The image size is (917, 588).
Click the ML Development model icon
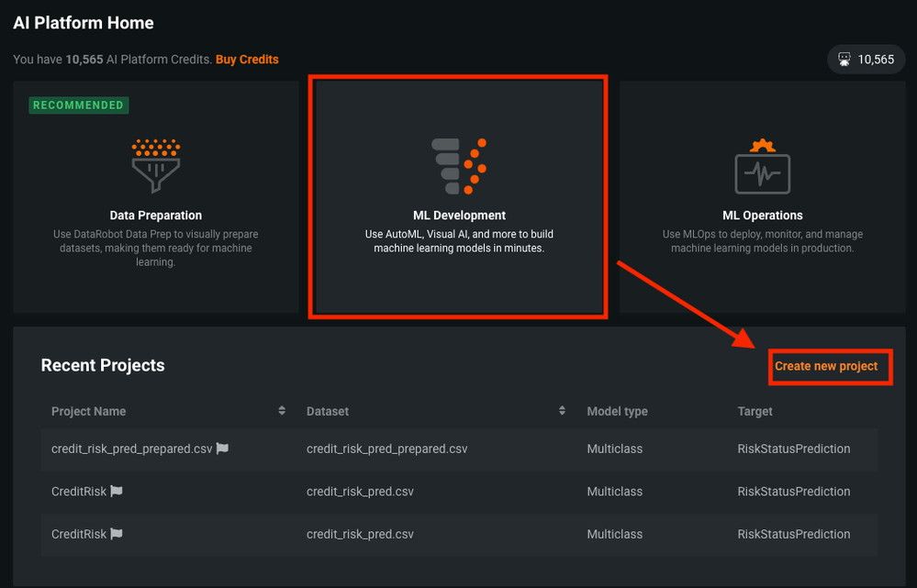click(459, 167)
